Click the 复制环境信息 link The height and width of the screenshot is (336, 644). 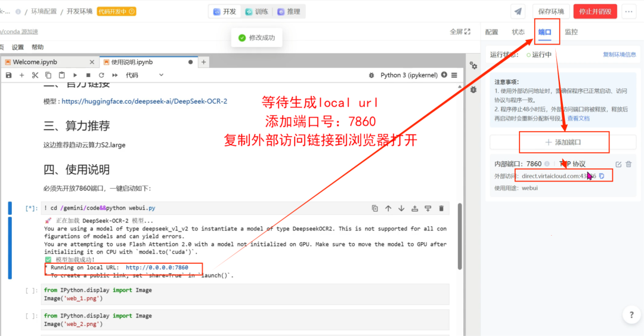[x=620, y=55]
